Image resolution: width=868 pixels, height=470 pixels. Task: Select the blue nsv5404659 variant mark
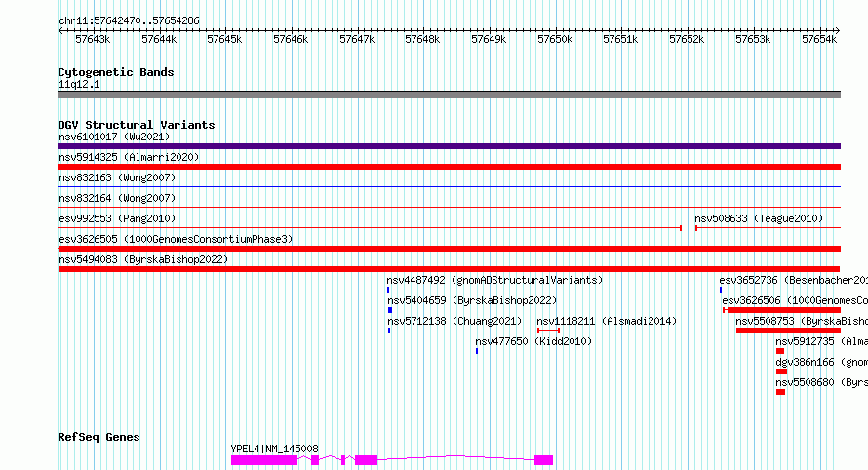coord(390,310)
